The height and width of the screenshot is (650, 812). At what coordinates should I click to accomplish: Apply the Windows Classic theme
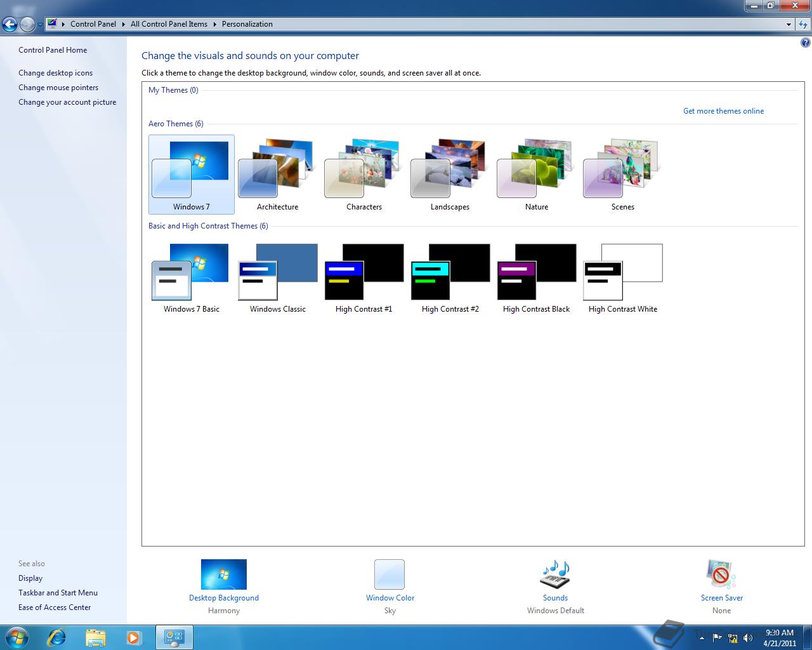(277, 278)
